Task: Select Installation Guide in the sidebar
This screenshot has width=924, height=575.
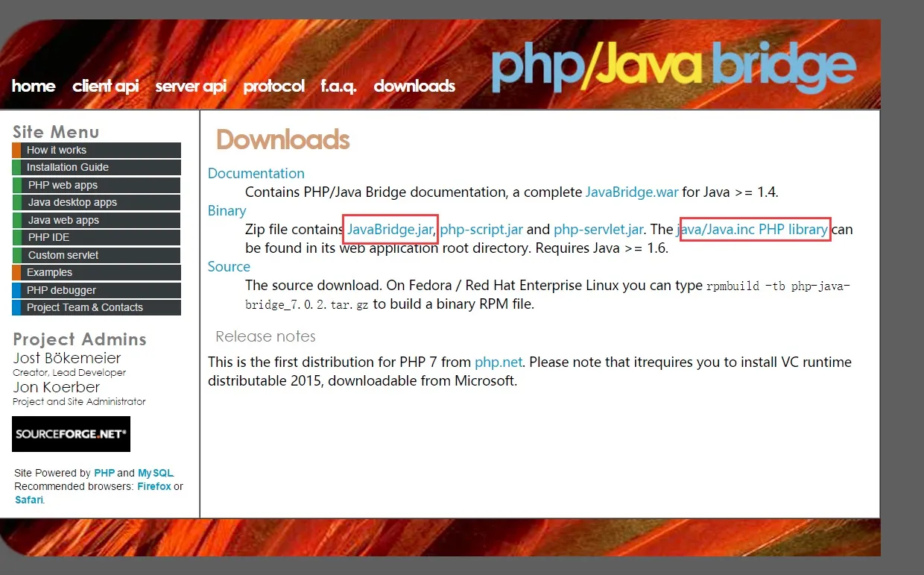Action: tap(68, 167)
